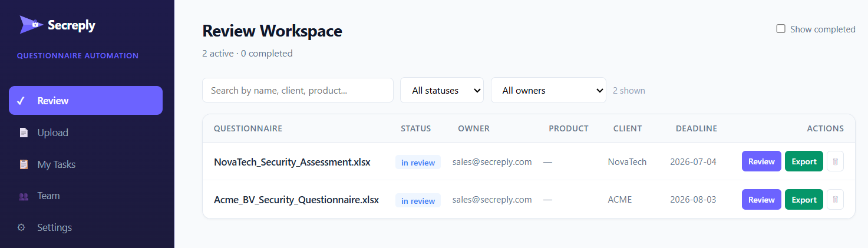
Task: Delete the NovaTech questionnaire via trash icon
Action: click(x=835, y=161)
